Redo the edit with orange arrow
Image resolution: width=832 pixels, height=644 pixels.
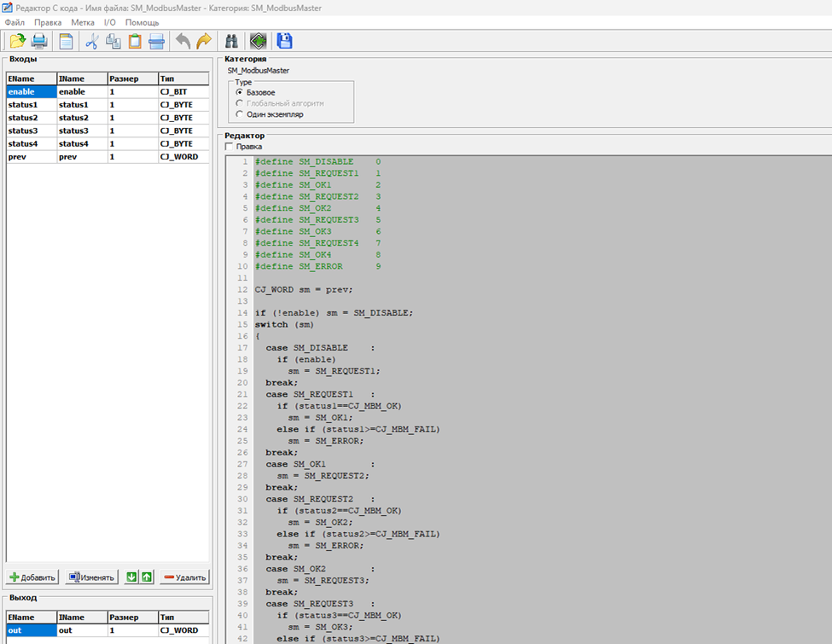204,41
